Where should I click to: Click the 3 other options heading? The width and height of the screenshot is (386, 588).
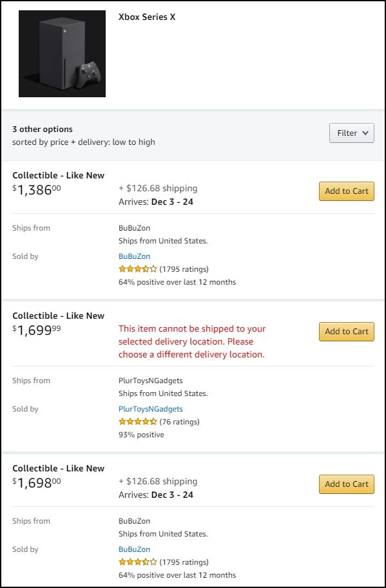pos(42,129)
